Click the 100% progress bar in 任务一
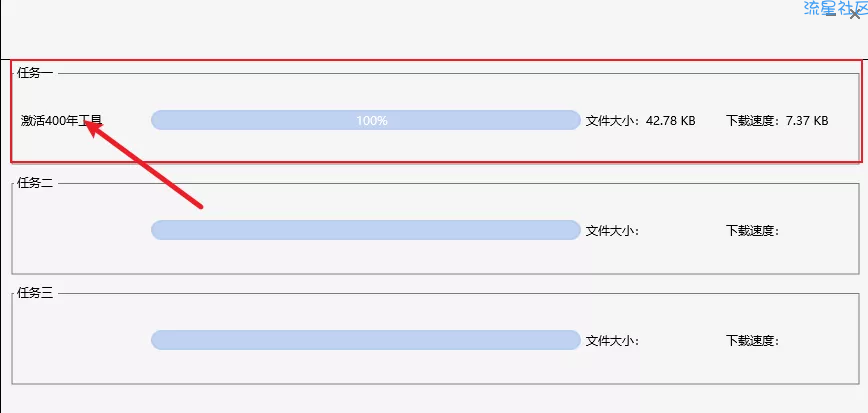 coord(365,120)
